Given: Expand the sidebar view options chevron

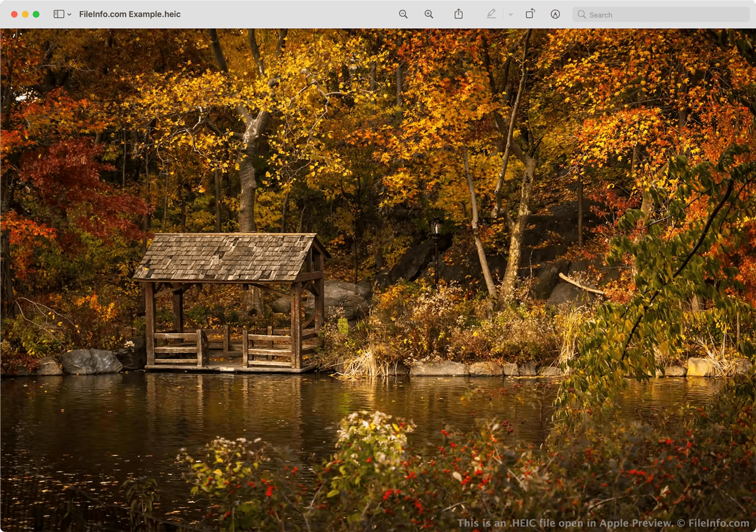Looking at the screenshot, I should [x=69, y=15].
